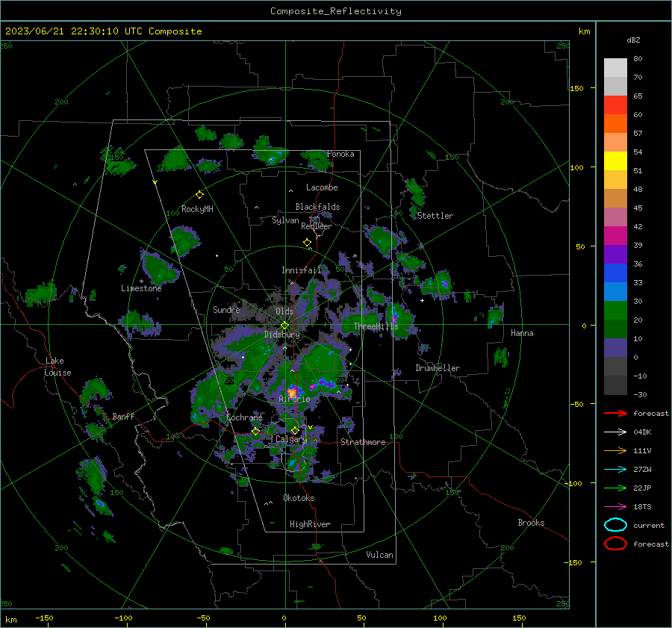
Task: Select the magenta 39-42 dBZ color swatch
Action: click(x=615, y=236)
